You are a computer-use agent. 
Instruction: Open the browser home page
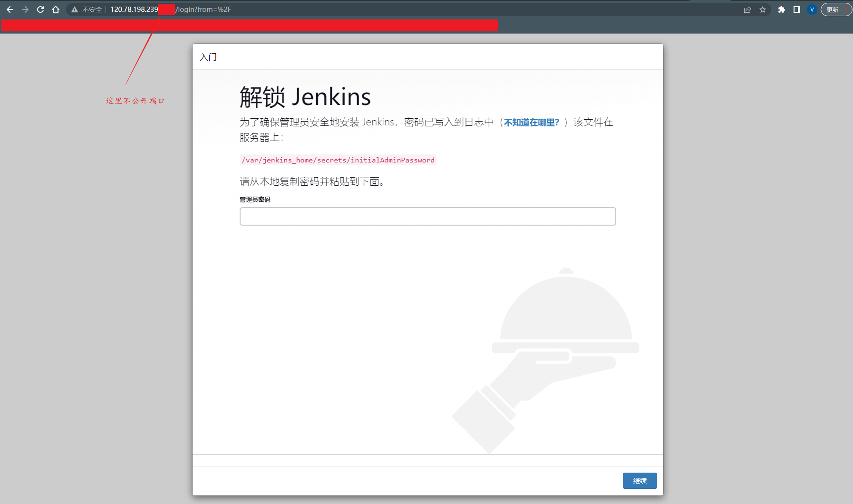(x=56, y=10)
